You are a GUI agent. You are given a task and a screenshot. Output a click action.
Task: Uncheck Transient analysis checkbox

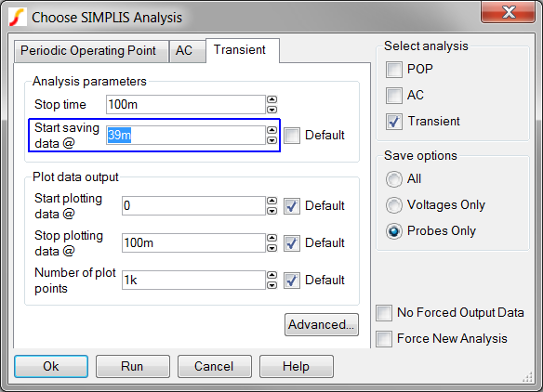(394, 122)
